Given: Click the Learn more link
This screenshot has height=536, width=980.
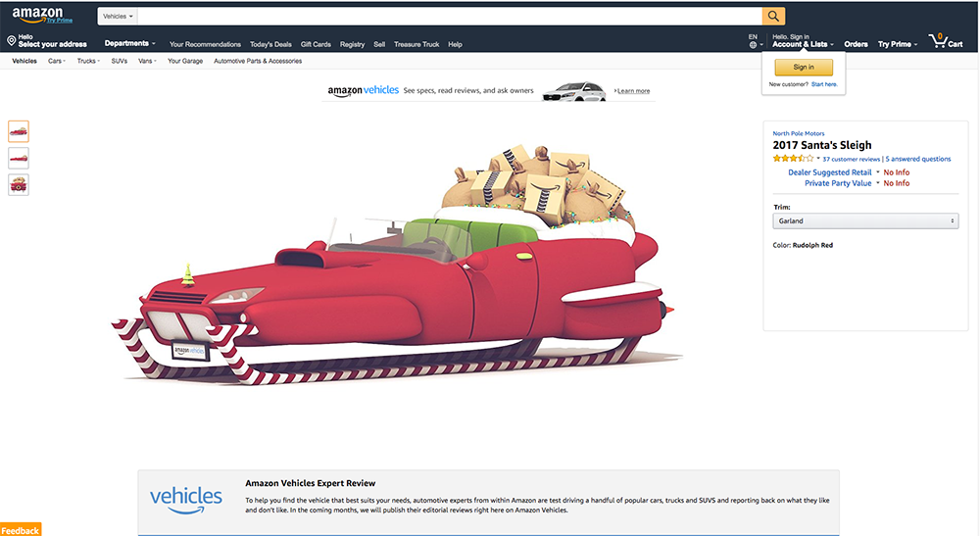Looking at the screenshot, I should point(633,91).
